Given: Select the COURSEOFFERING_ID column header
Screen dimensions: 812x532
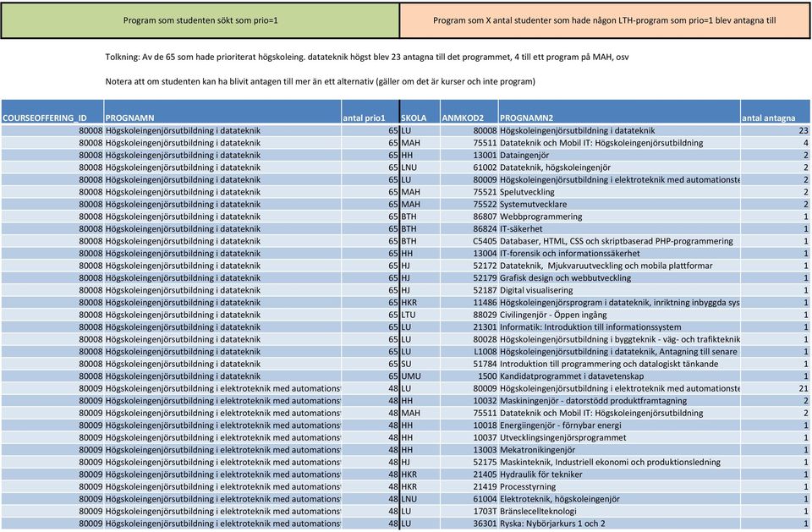Looking at the screenshot, I should [x=52, y=112].
